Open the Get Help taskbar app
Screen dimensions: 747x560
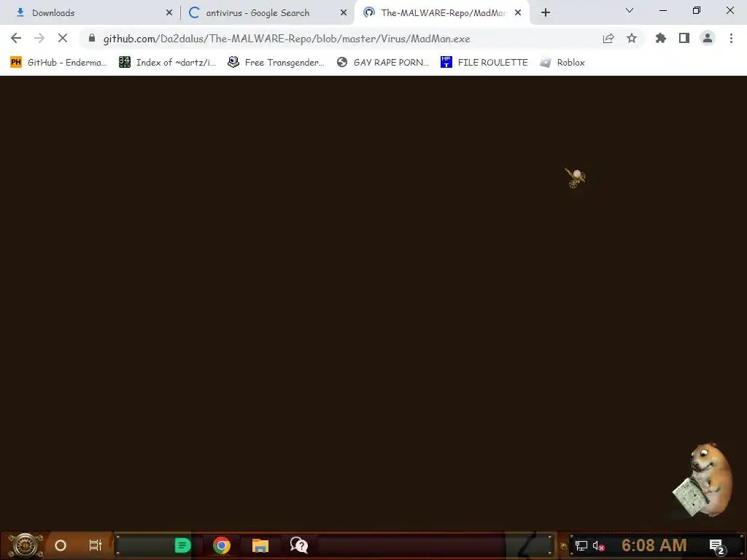[x=299, y=545]
